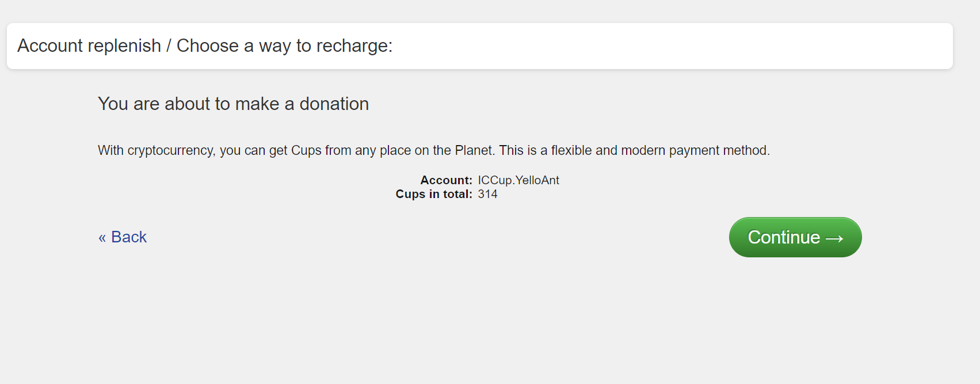Click the arrow icon on Continue button
The image size is (980, 384).
(x=834, y=238)
